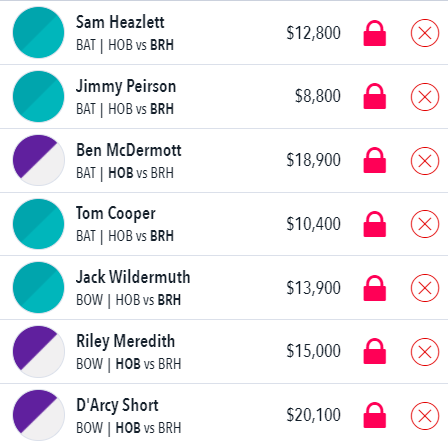
Task: Click the padlock beside Riley Meredith
Action: [x=375, y=351]
